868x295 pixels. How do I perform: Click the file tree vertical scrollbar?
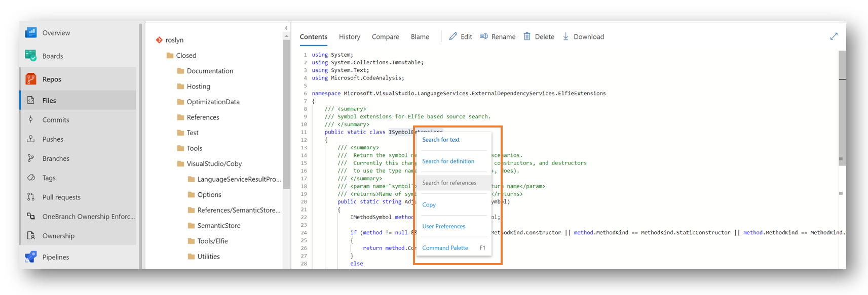click(x=286, y=111)
